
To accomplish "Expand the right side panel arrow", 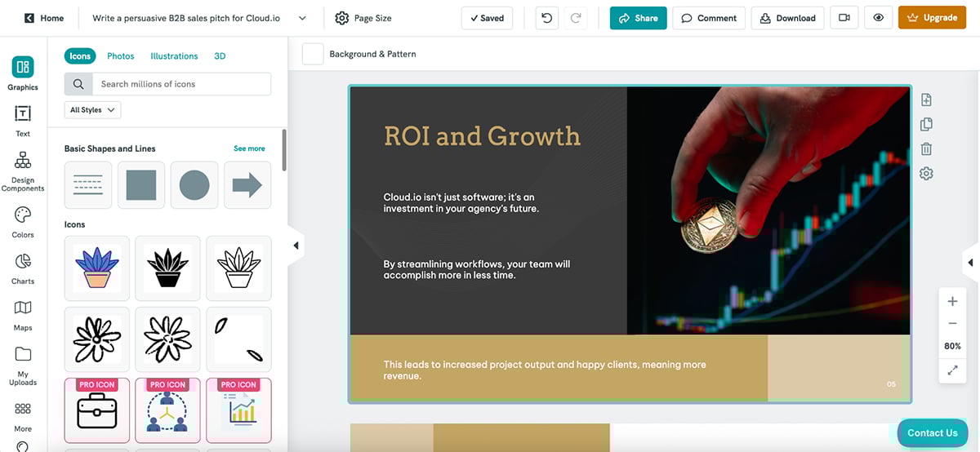I will click(x=970, y=263).
